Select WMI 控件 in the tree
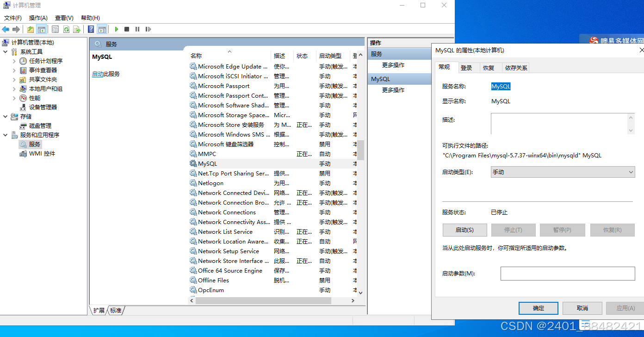This screenshot has height=337, width=644. tap(42, 154)
